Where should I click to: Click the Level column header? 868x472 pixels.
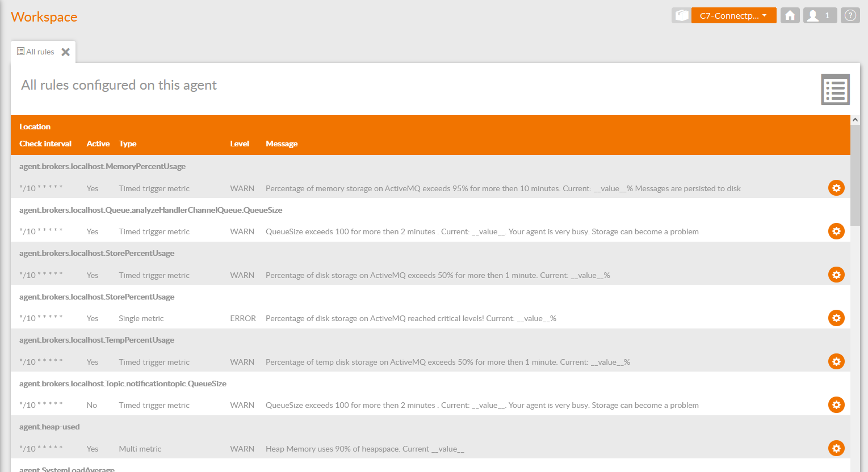coord(239,144)
